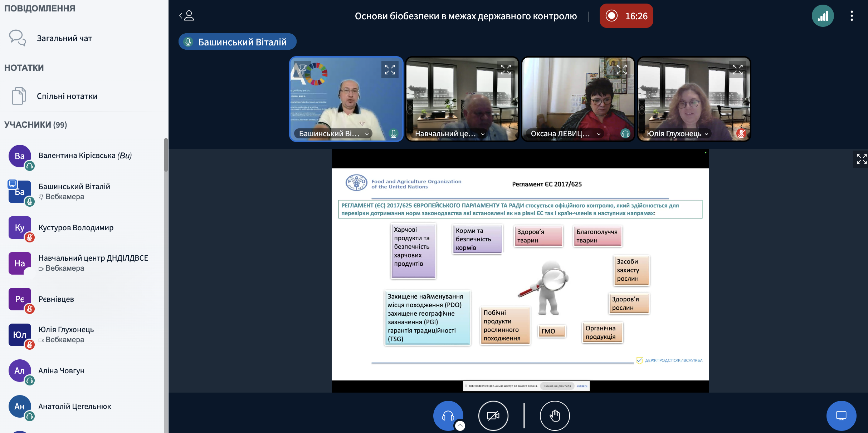The image size is (868, 433).
Task: Click muted mic icon on Юлія webcam
Action: click(x=741, y=134)
